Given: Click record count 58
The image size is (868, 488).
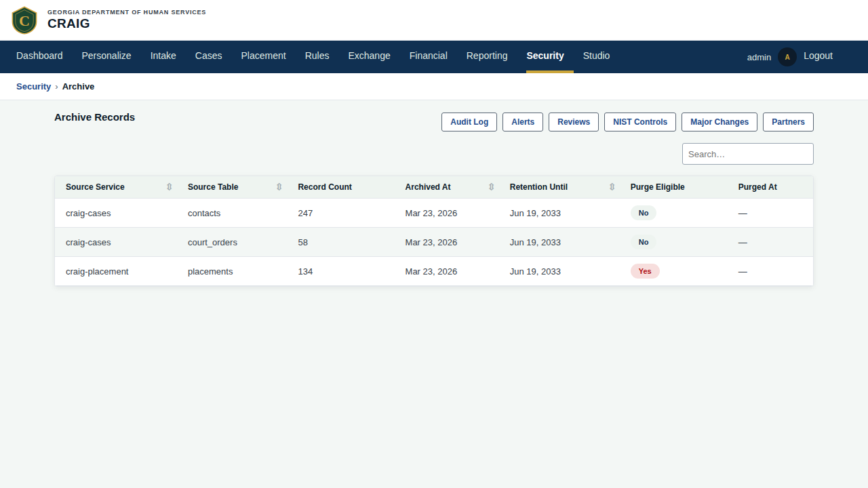Looking at the screenshot, I should click(303, 242).
